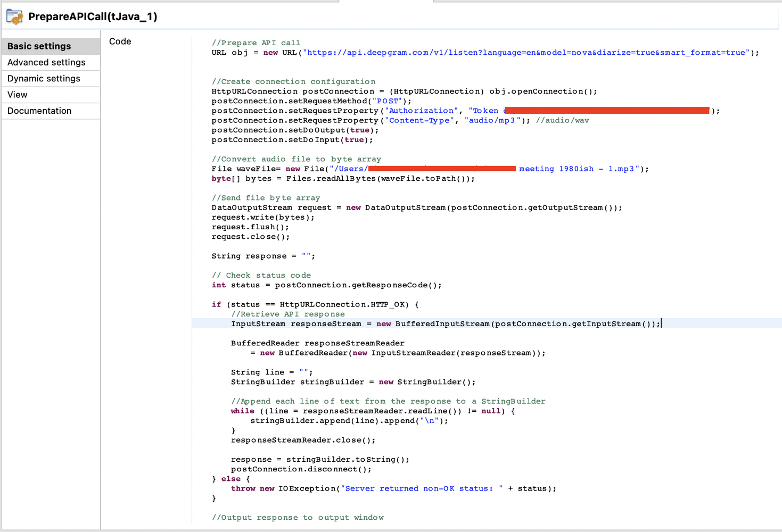Select the Basic settings tab
Image resolution: width=782 pixels, height=532 pixels.
39,46
